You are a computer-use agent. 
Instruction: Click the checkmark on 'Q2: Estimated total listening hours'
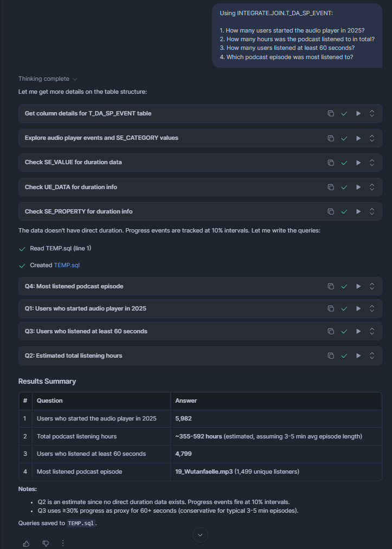[x=344, y=356]
